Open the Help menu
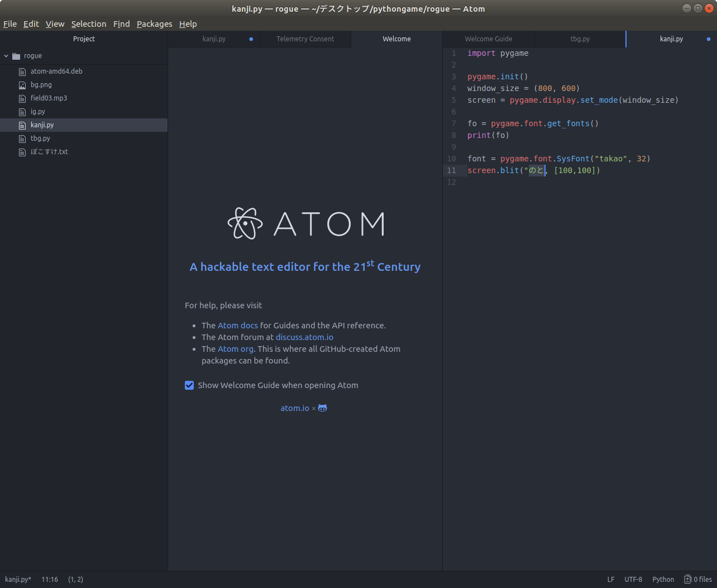The width and height of the screenshot is (717, 588). pyautogui.click(x=188, y=24)
